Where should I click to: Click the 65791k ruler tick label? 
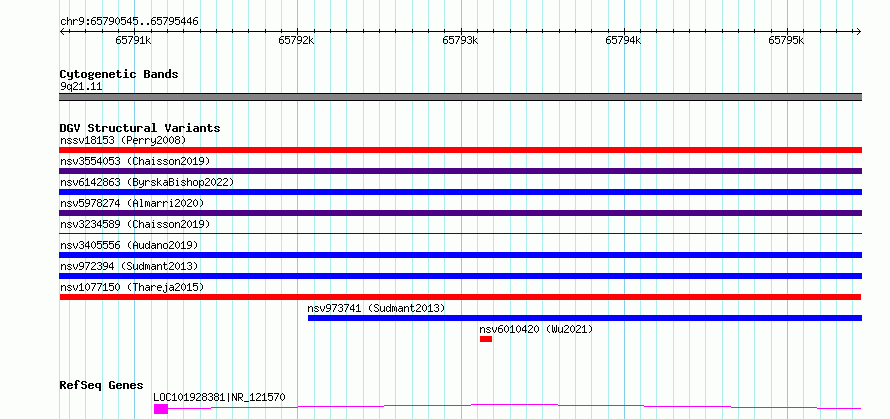pos(133,40)
